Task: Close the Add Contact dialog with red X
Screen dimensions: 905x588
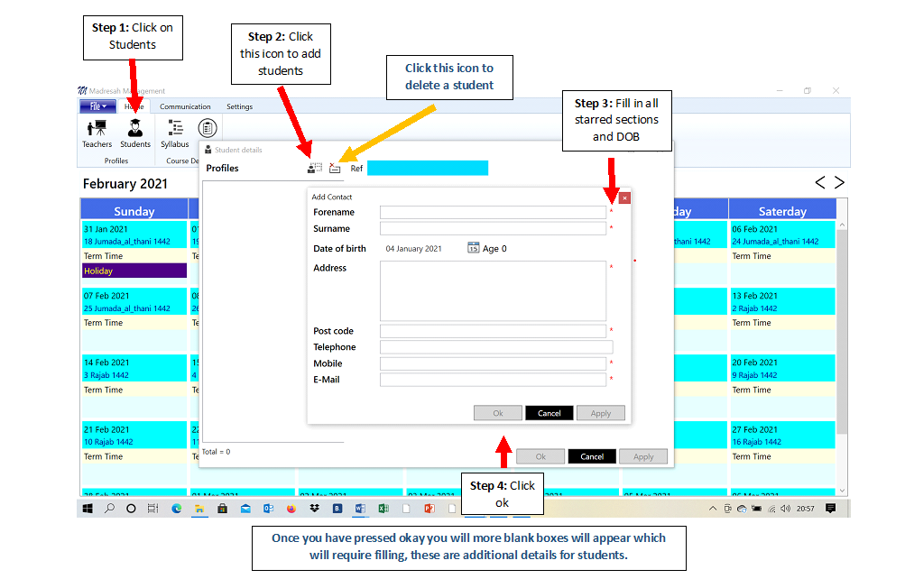Action: click(624, 198)
